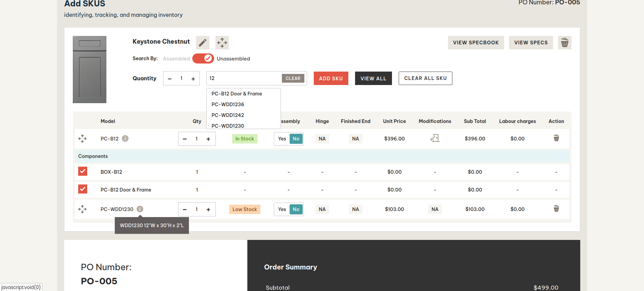This screenshot has height=291, width=644.
Task: Click the ADD SKU button
Action: [x=331, y=78]
